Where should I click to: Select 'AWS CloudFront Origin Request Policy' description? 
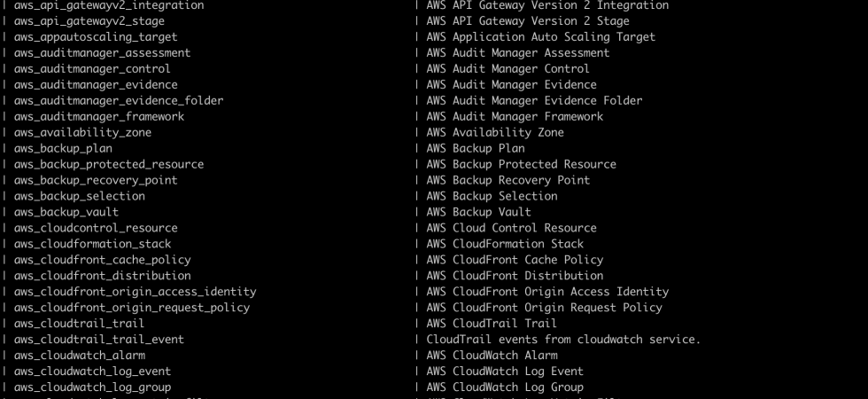pyautogui.click(x=544, y=308)
